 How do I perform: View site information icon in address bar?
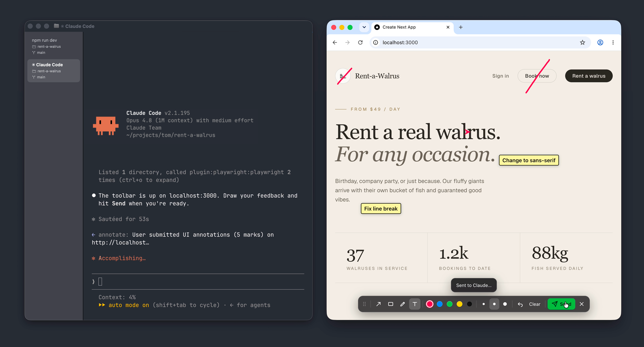click(x=376, y=43)
